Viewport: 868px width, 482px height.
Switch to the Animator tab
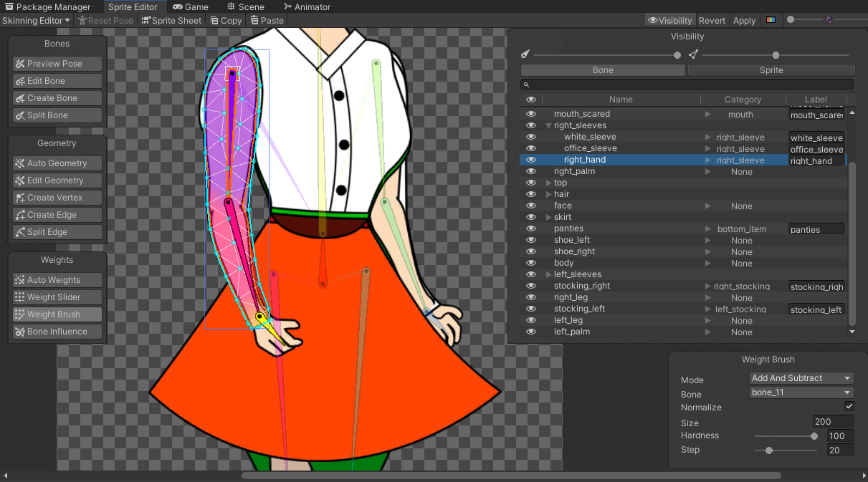coord(307,6)
